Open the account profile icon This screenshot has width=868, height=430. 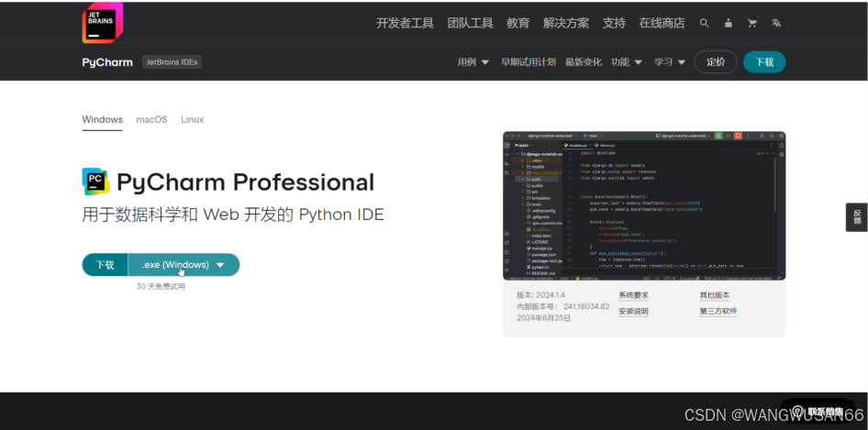tap(728, 23)
